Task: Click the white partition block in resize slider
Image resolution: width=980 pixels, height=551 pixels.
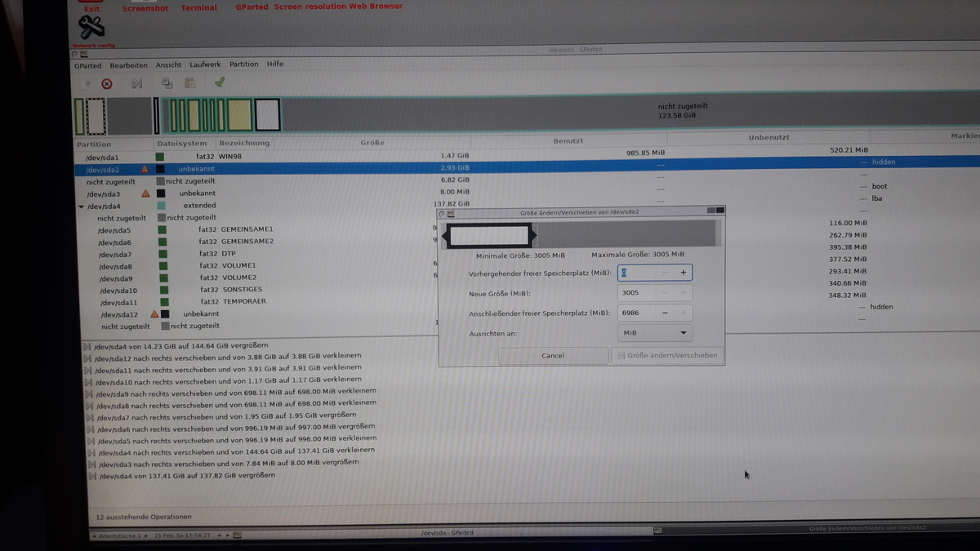Action: (x=490, y=237)
